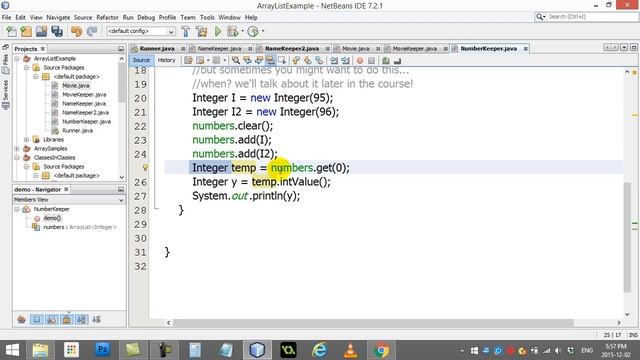Screen dimensions: 640x360
Task: Click the Stop Macro Recording square icon
Action: point(371,60)
